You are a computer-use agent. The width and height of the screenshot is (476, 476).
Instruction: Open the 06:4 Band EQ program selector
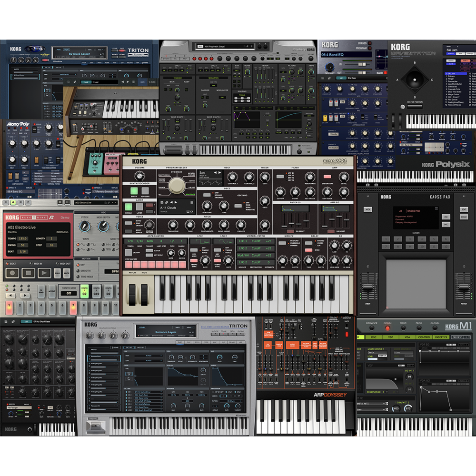(346, 55)
